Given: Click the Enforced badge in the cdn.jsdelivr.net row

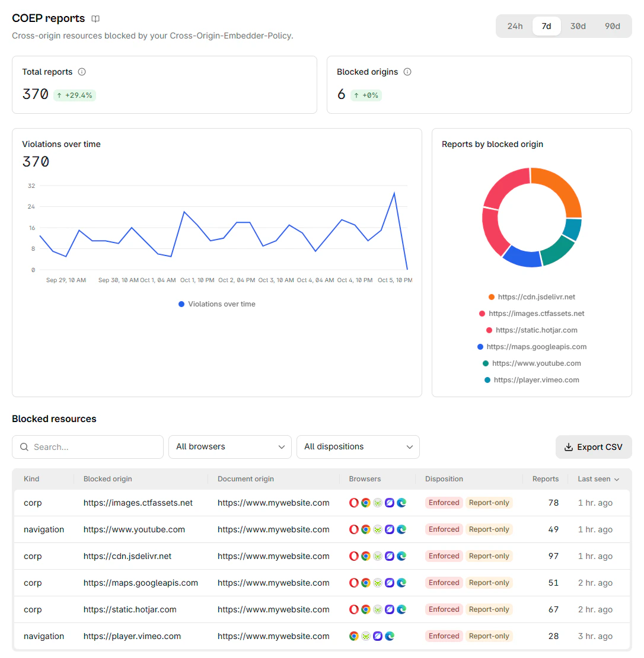Looking at the screenshot, I should pos(444,556).
